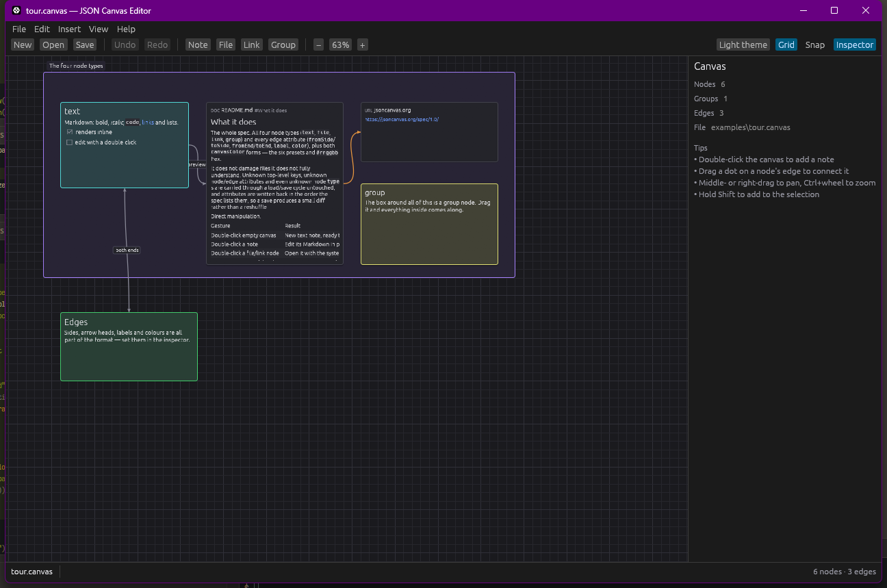This screenshot has height=588, width=887.
Task: Click the Open toolbar button
Action: [53, 44]
